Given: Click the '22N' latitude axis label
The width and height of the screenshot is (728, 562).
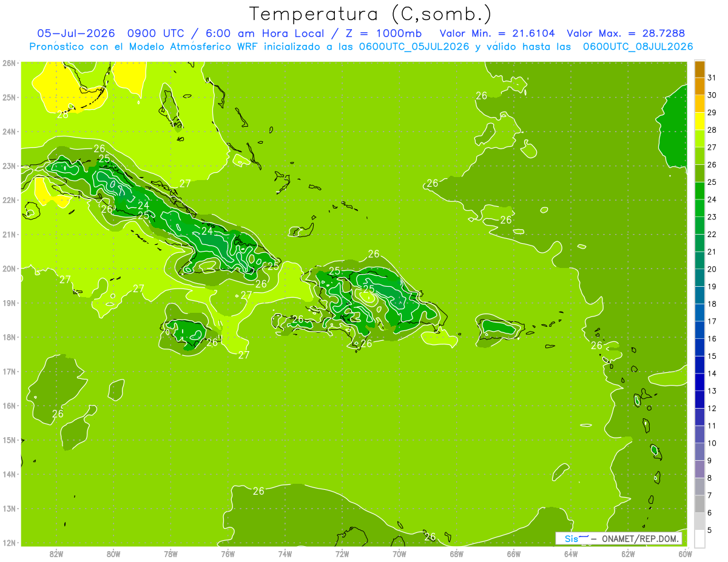Looking at the screenshot, I should click(8, 200).
